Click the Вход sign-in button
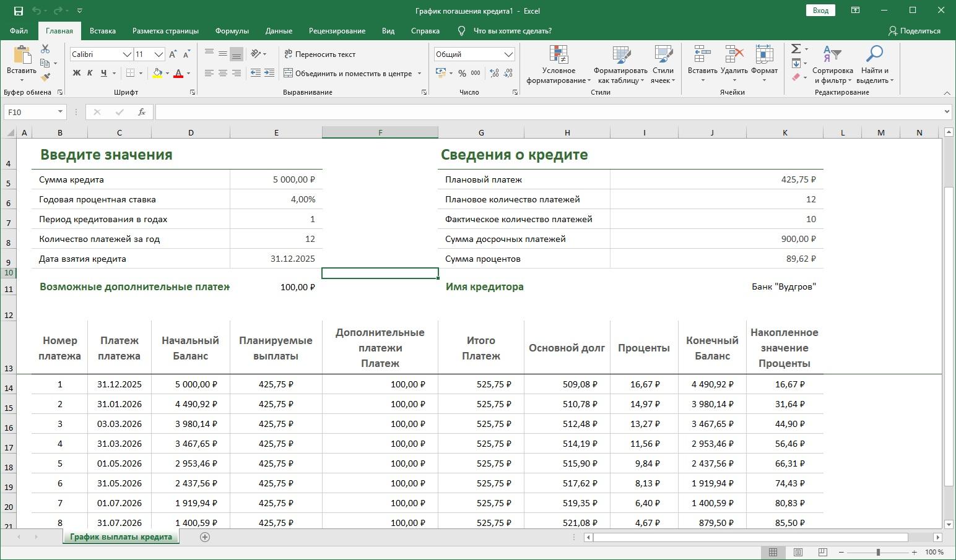 pos(820,11)
